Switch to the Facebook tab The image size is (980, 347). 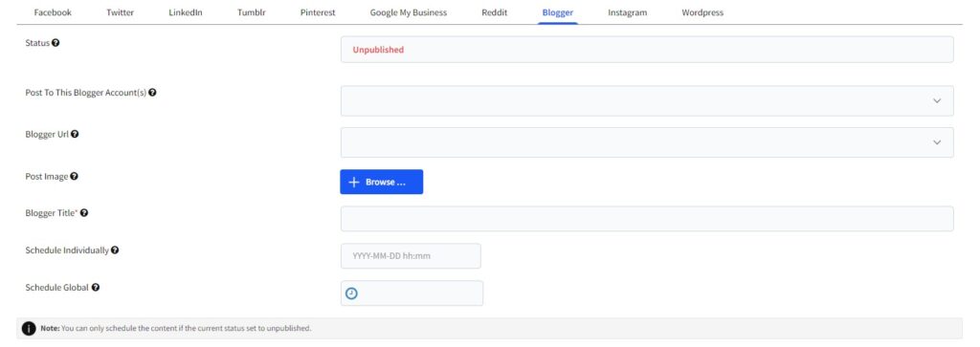53,12
